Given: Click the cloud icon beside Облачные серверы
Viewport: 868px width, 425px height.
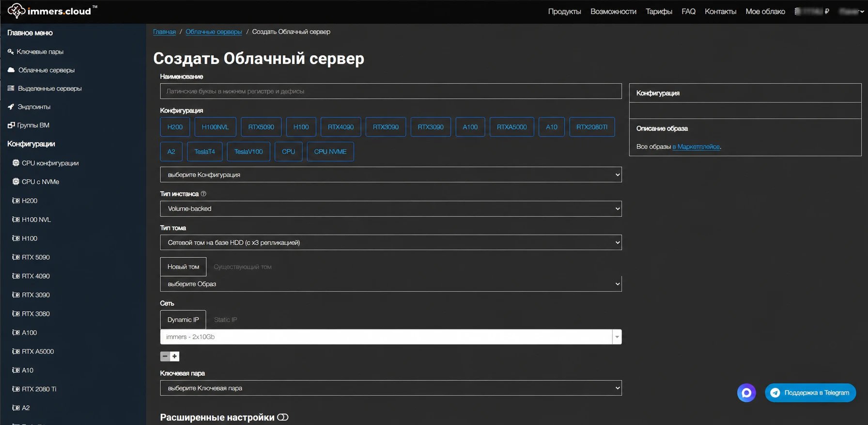Looking at the screenshot, I should [x=11, y=70].
